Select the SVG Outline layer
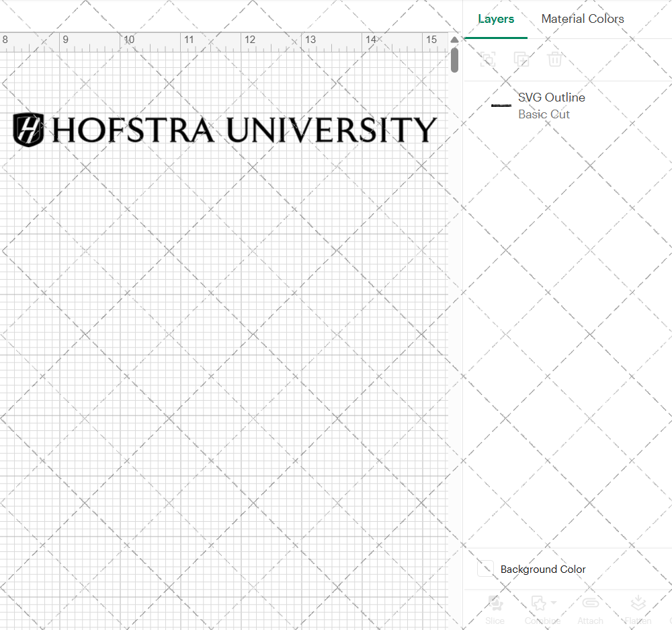This screenshot has width=672, height=630. click(567, 106)
